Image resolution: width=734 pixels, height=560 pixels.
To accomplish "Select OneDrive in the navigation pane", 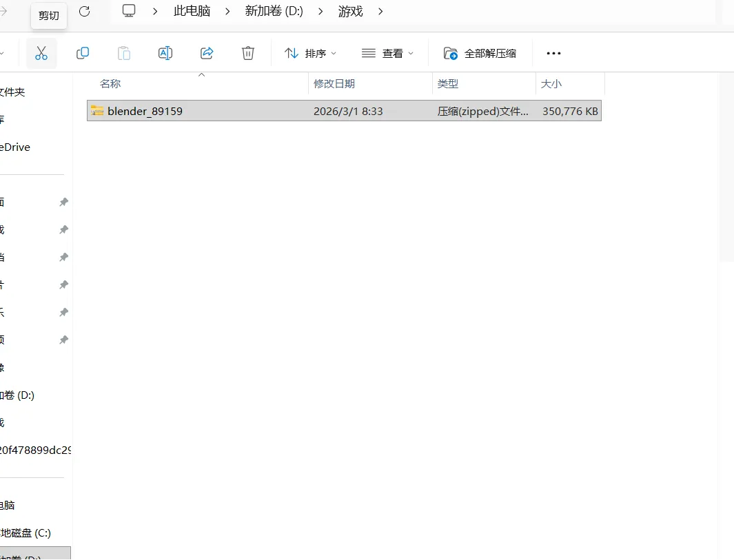I will tap(15, 147).
